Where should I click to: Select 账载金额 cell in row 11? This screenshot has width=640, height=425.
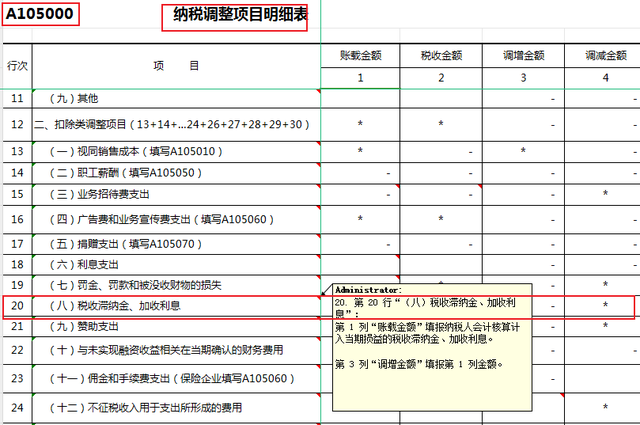[360, 98]
